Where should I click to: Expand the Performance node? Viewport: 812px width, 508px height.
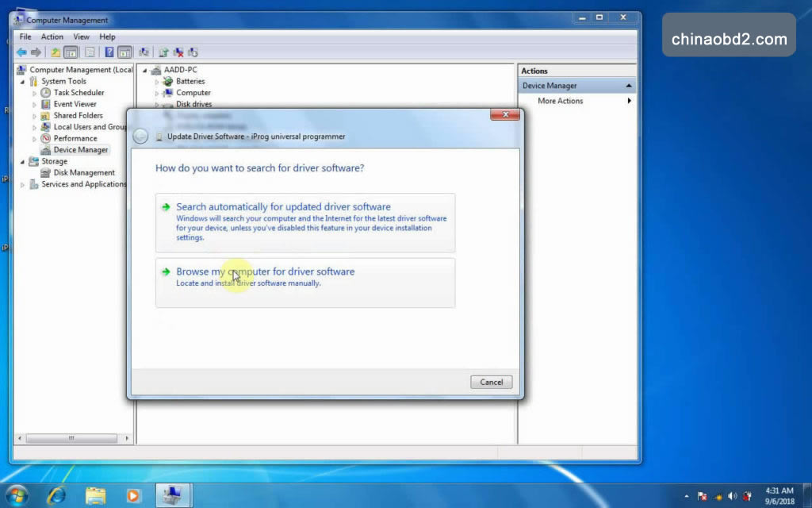[34, 138]
